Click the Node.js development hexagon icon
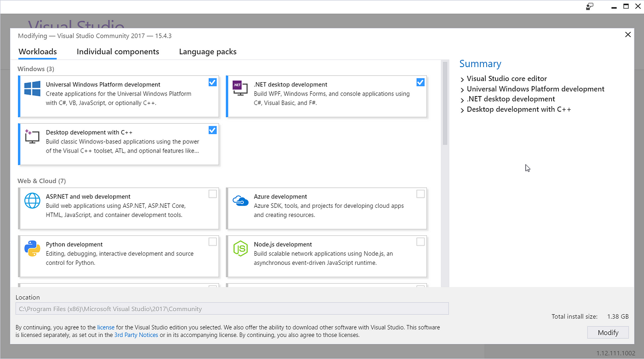The width and height of the screenshot is (644, 359). point(241,249)
